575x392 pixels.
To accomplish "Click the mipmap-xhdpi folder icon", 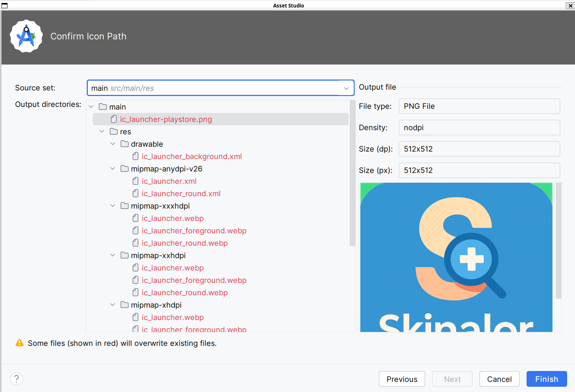I will point(125,305).
